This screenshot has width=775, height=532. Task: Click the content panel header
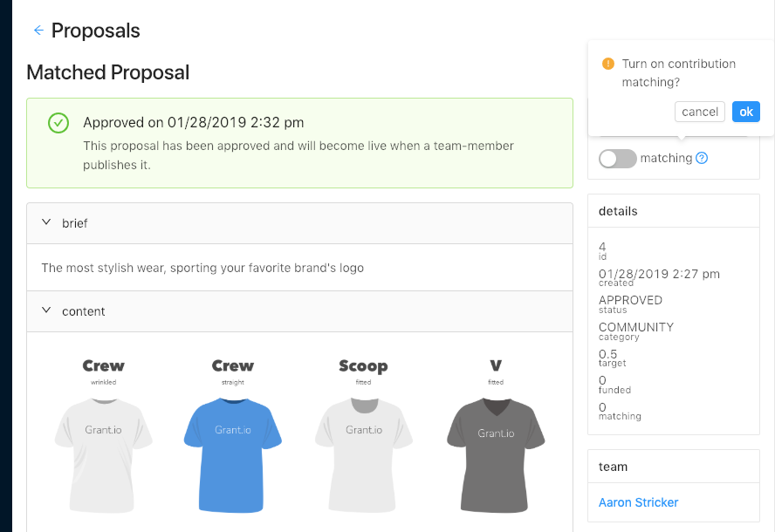(299, 311)
